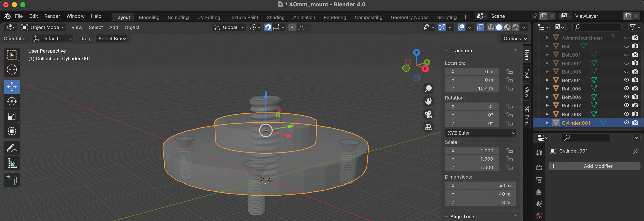The image size is (644, 221).
Task: Open the Select Box drag dropdown
Action: [112, 39]
